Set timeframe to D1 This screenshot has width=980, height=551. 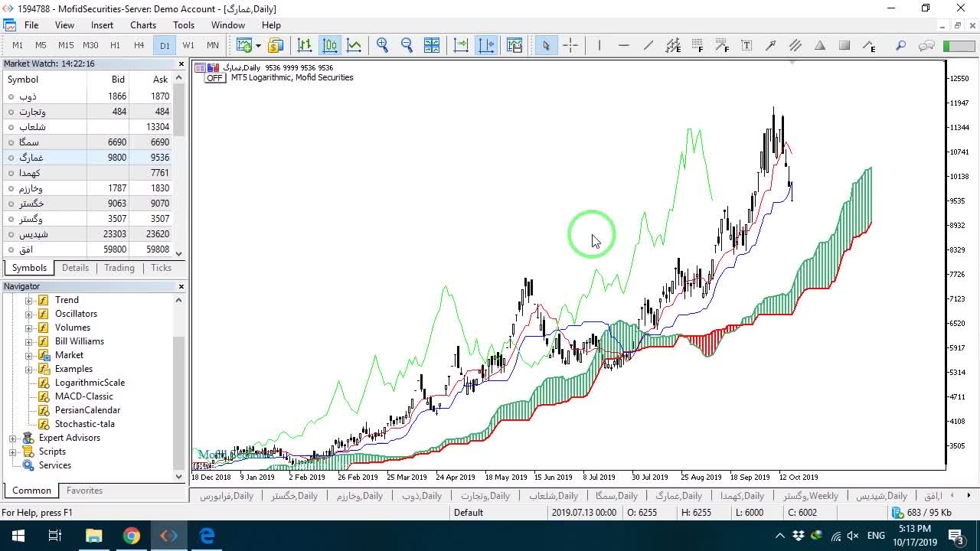(165, 46)
